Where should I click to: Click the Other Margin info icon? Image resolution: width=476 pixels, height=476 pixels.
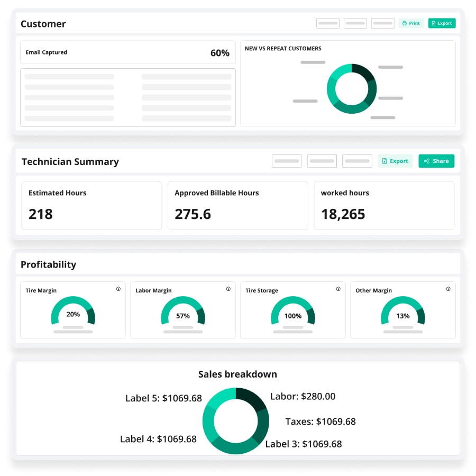[448, 289]
